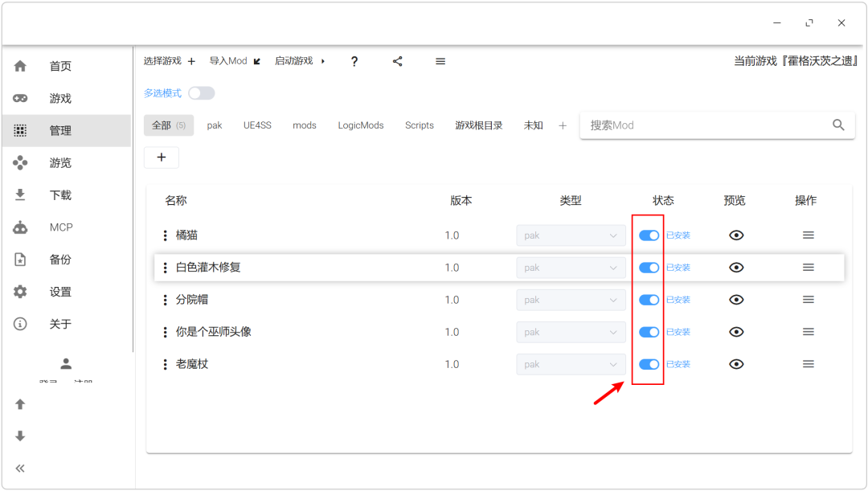
Task: Open the 游览 browse icon in sidebar
Action: [x=20, y=163]
